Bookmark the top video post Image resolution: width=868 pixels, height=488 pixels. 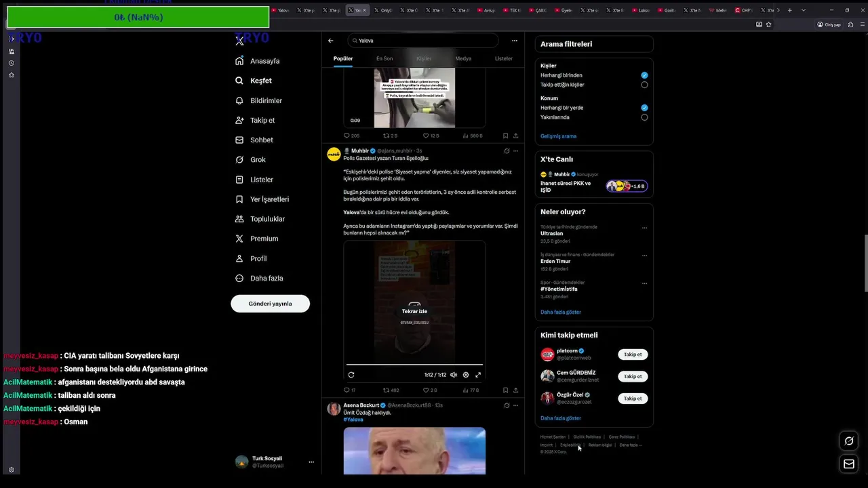point(505,136)
